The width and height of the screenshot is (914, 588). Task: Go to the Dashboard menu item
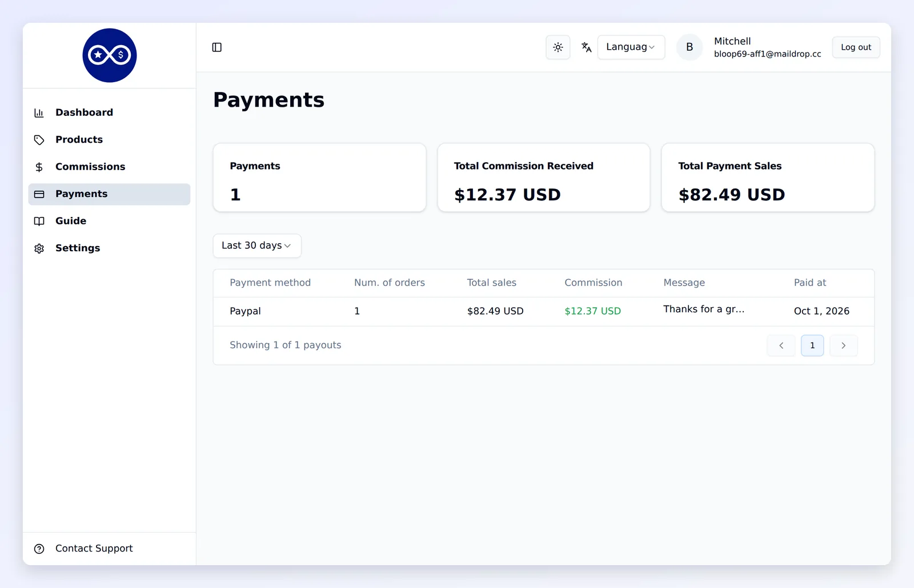click(x=109, y=112)
